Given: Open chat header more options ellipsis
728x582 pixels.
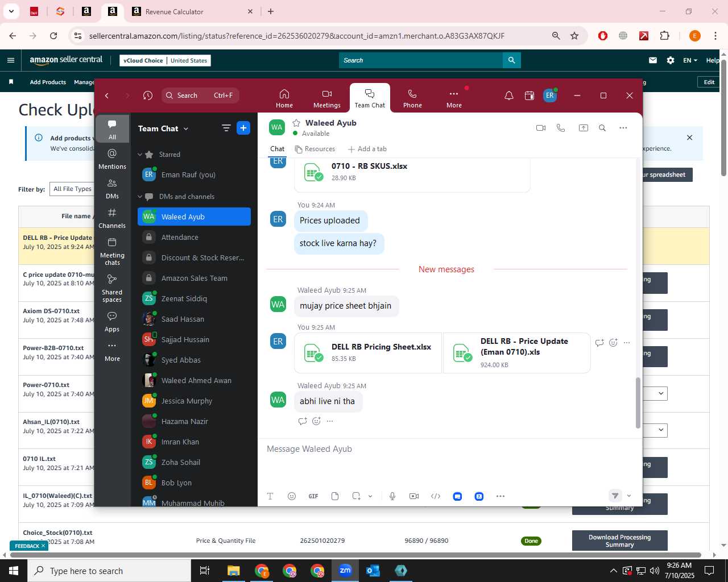Looking at the screenshot, I should [623, 128].
